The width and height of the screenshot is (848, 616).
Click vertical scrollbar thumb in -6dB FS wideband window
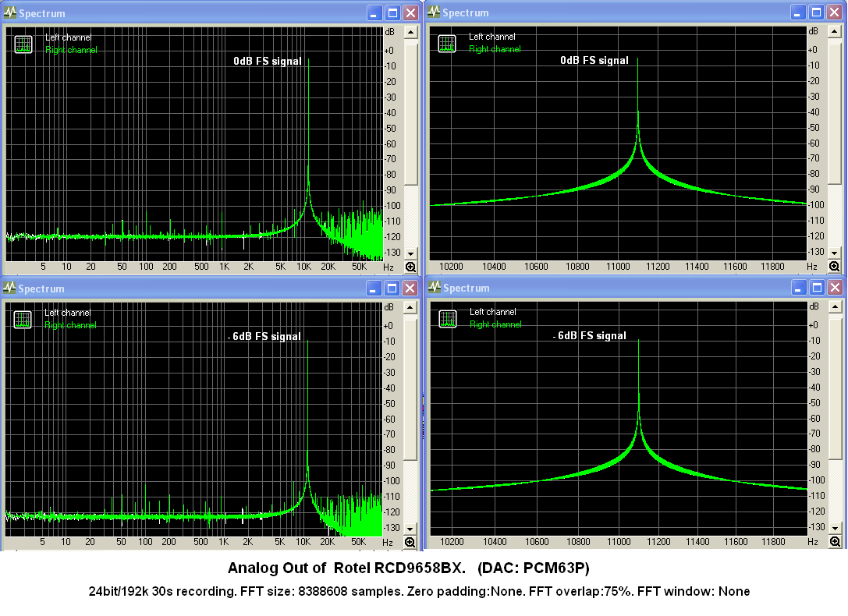point(410,390)
